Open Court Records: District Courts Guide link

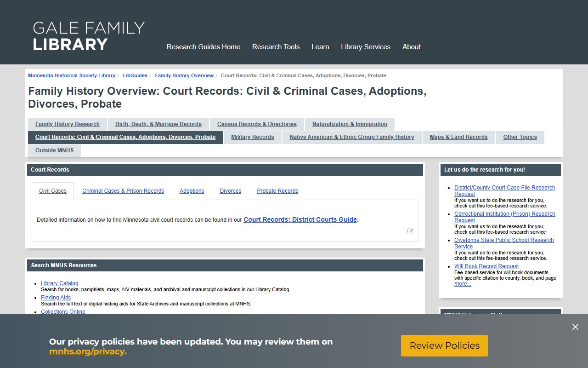300,219
